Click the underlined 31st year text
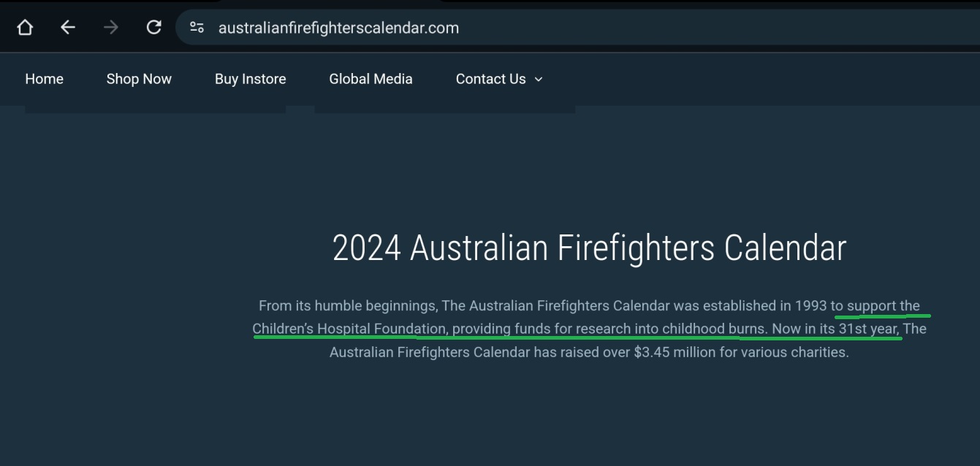980x466 pixels. click(x=869, y=329)
